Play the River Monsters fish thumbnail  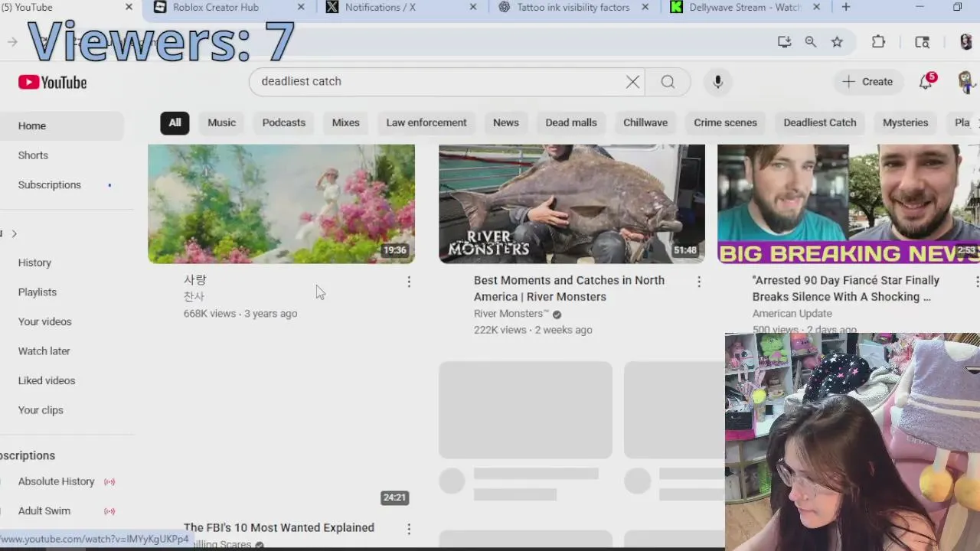pos(572,204)
